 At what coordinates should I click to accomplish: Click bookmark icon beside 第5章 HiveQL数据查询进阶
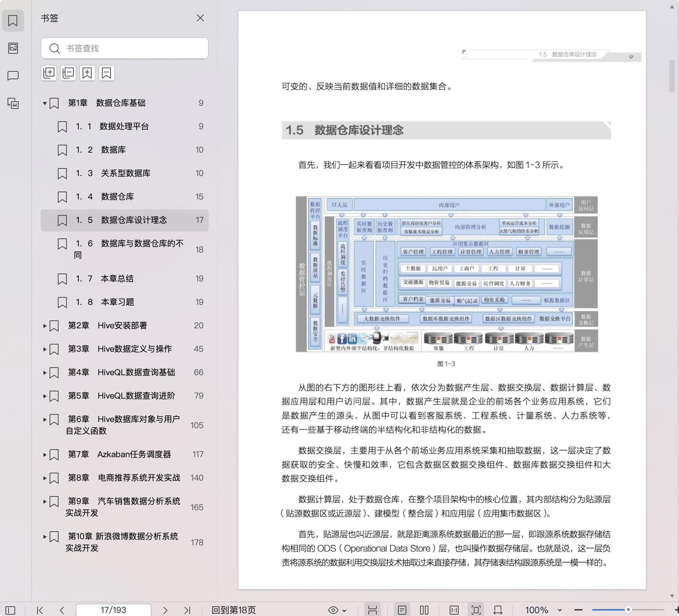(54, 396)
